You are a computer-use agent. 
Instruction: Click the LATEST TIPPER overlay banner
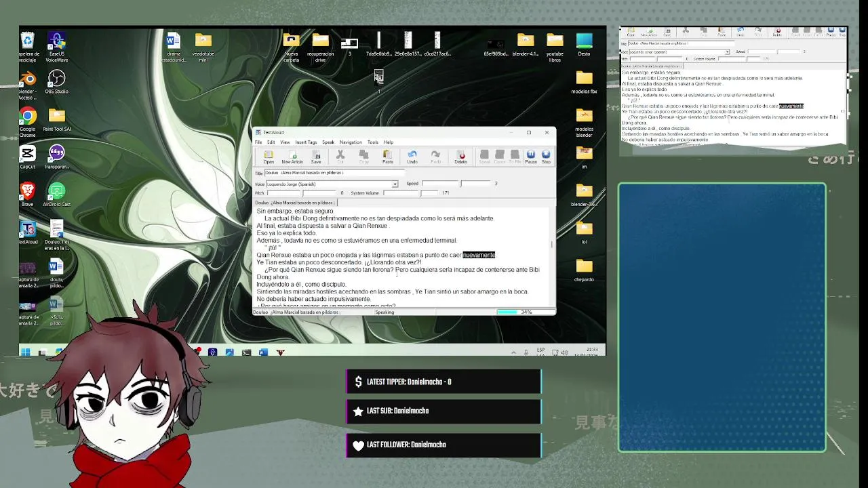[x=443, y=382]
